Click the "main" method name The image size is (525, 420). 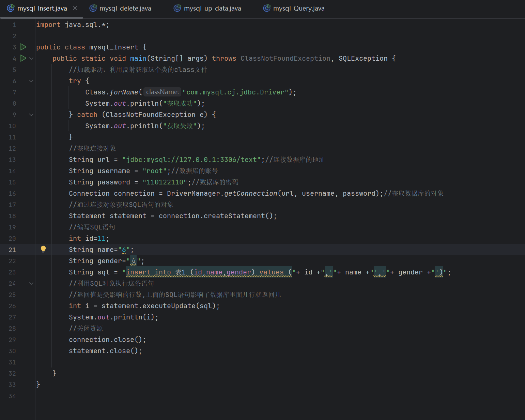138,59
